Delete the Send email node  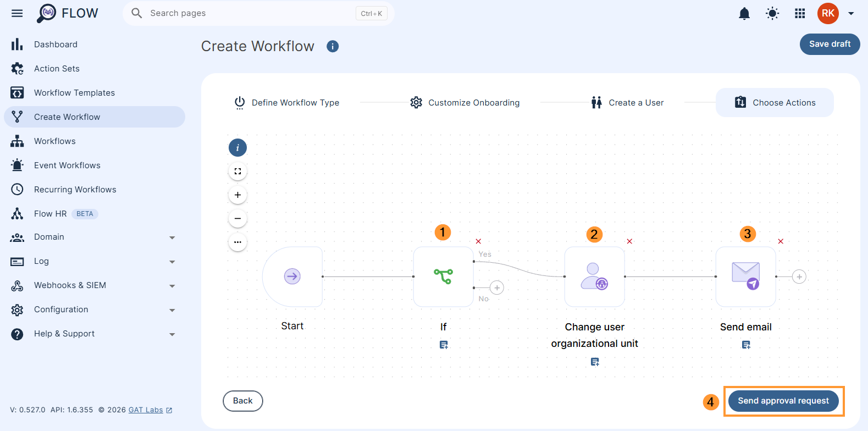pos(781,241)
